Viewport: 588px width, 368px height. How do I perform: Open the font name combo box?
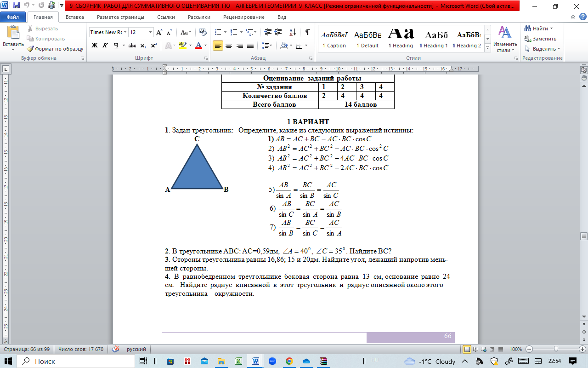click(x=108, y=32)
